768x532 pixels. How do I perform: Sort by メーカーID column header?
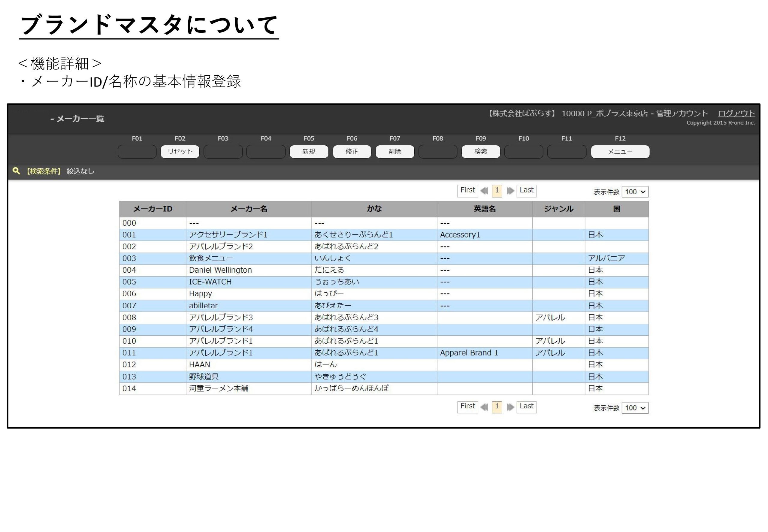pyautogui.click(x=153, y=209)
